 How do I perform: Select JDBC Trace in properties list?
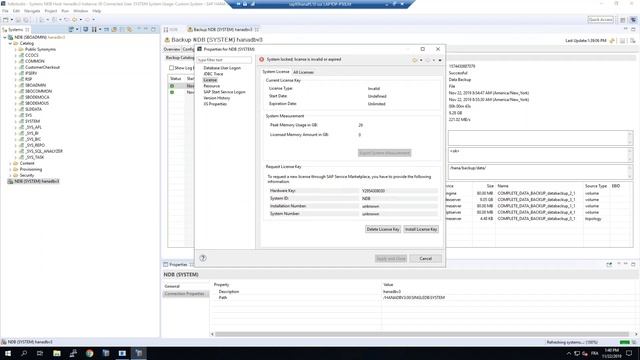tap(213, 74)
